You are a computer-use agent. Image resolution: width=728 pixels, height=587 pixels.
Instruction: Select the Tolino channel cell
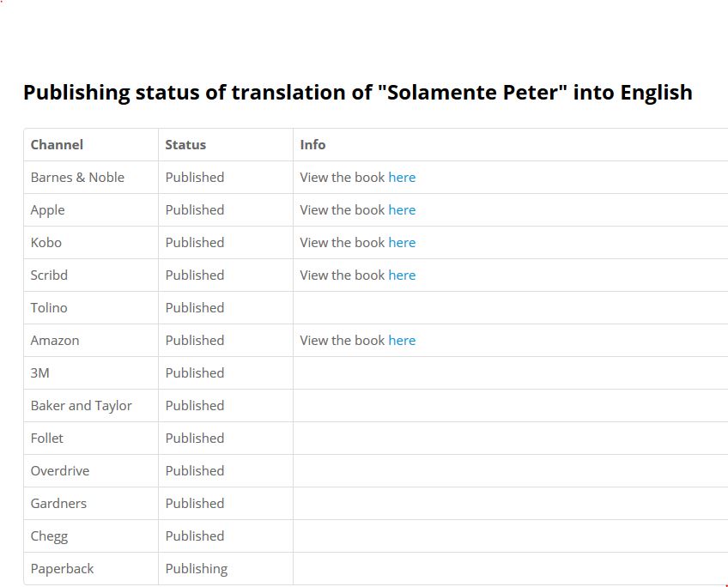(49, 308)
